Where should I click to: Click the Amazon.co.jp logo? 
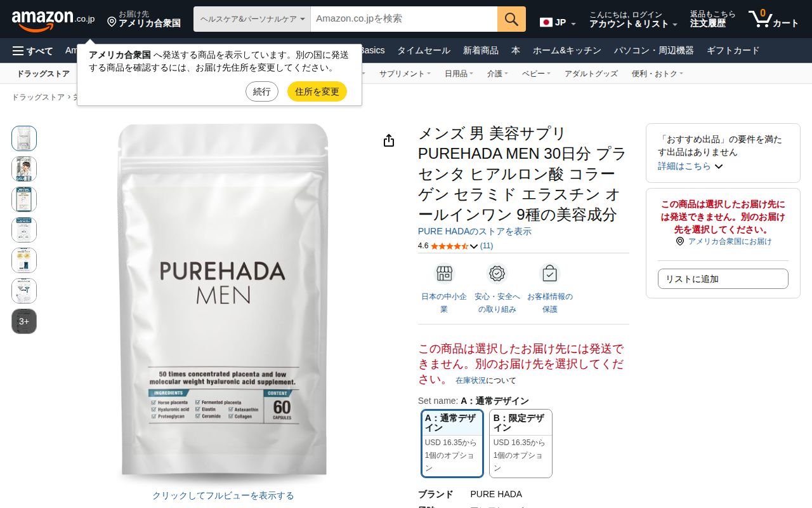pos(53,20)
